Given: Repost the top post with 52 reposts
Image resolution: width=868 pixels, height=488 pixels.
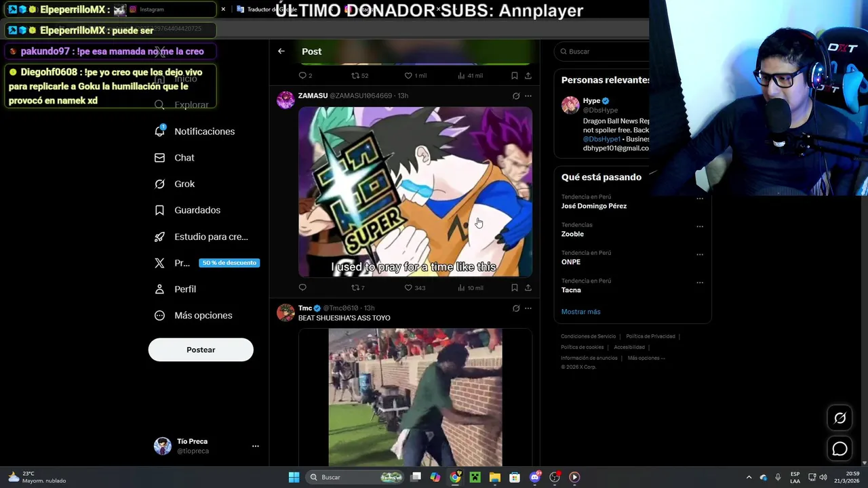Looking at the screenshot, I should 359,75.
